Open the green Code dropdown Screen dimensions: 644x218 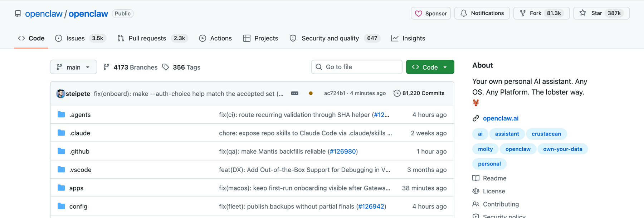430,67
